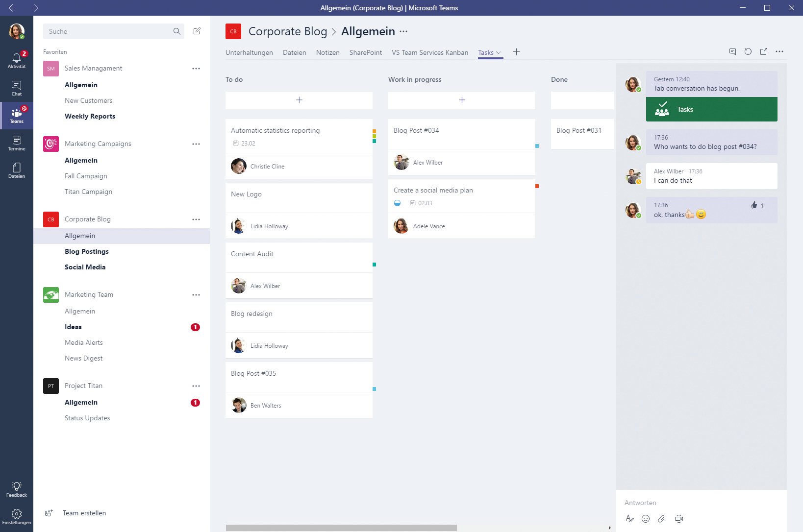The height and width of the screenshot is (532, 803).
Task: Add a card to the To do column
Action: click(x=299, y=100)
